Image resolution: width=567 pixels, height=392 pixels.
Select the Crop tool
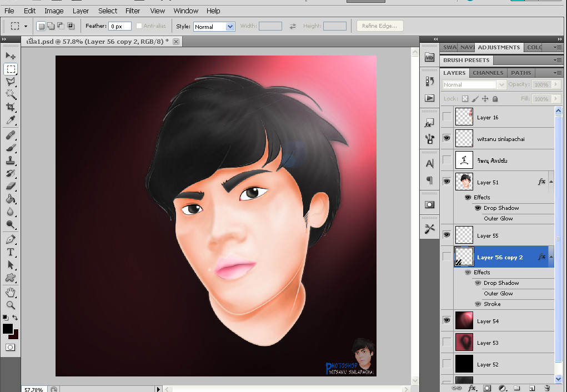[x=11, y=107]
